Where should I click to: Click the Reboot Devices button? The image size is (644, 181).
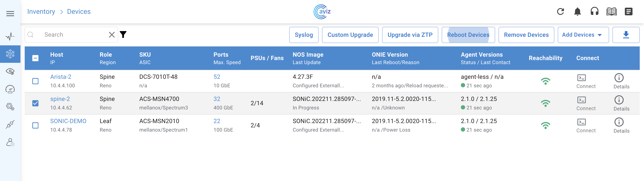point(468,35)
